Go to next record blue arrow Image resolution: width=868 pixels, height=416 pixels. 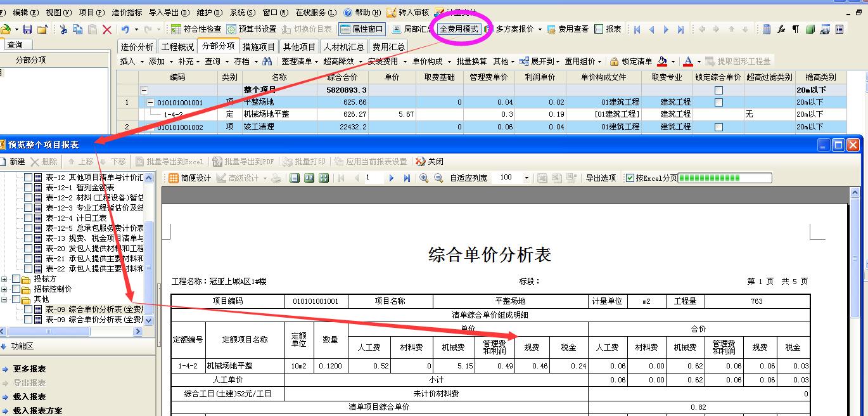666,29
